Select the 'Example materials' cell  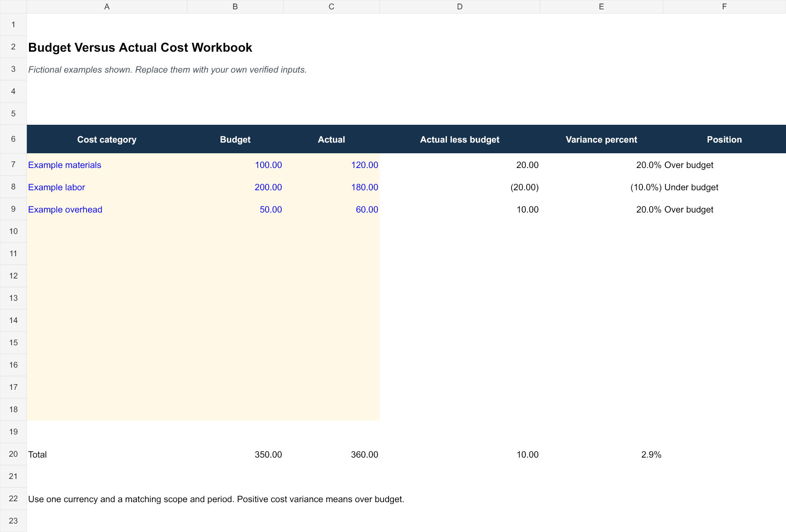(107, 164)
